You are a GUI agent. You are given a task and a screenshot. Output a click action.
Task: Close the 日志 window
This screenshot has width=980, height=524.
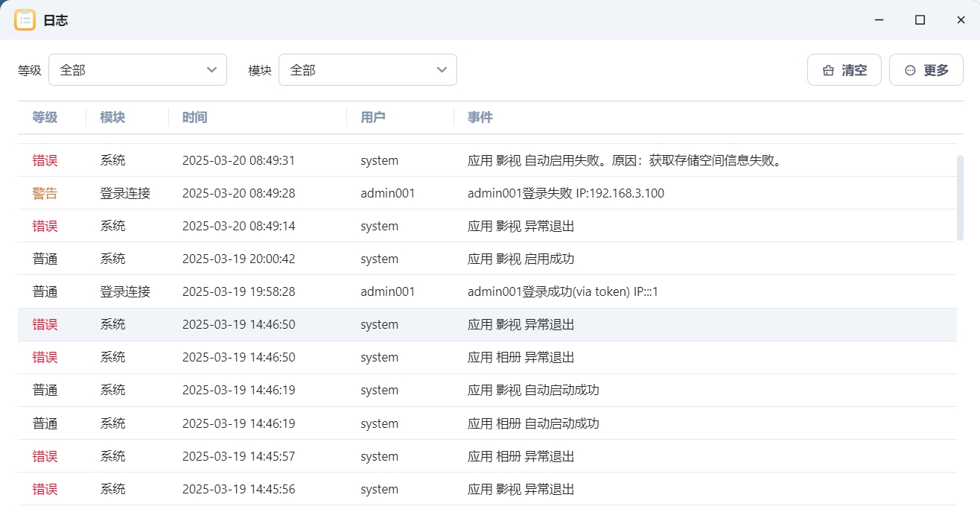[961, 20]
